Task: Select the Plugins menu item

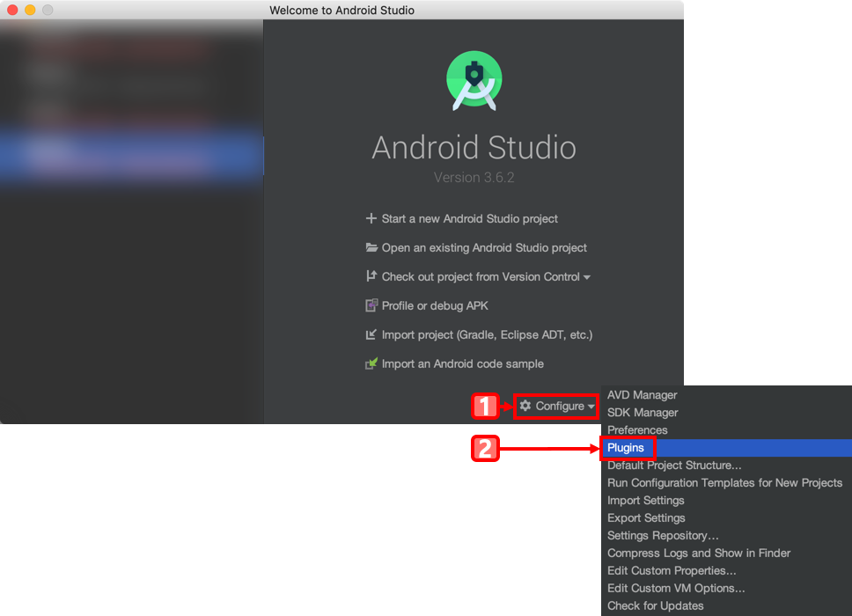Action: 726,448
